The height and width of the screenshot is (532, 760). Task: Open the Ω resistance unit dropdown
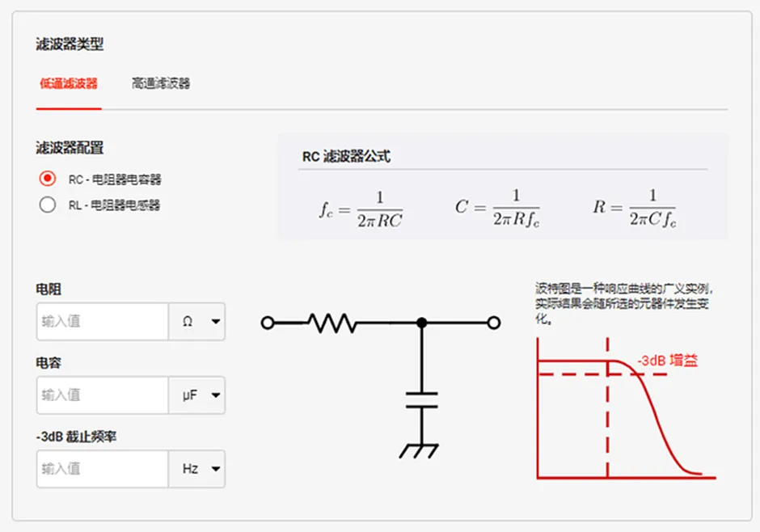coord(197,322)
